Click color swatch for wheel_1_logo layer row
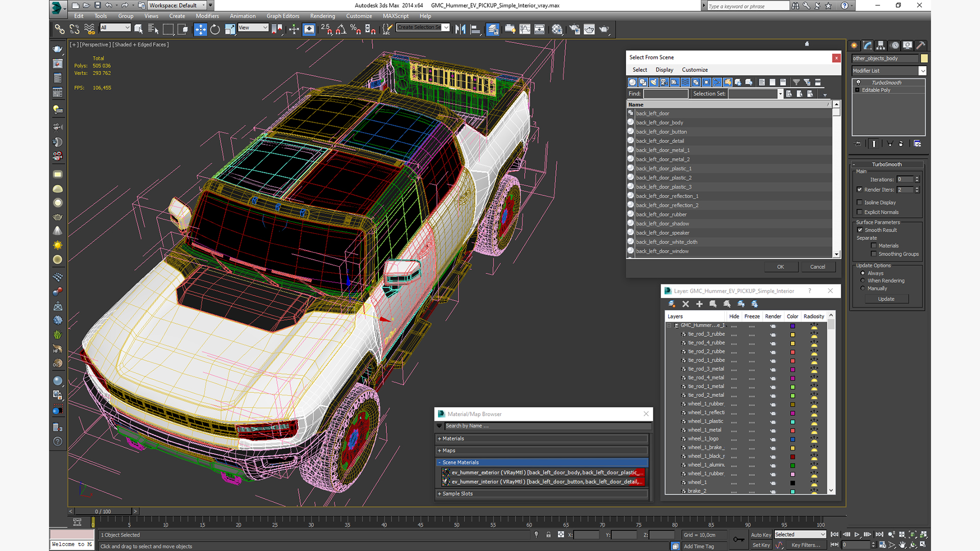This screenshot has height=551, width=980. [x=793, y=439]
